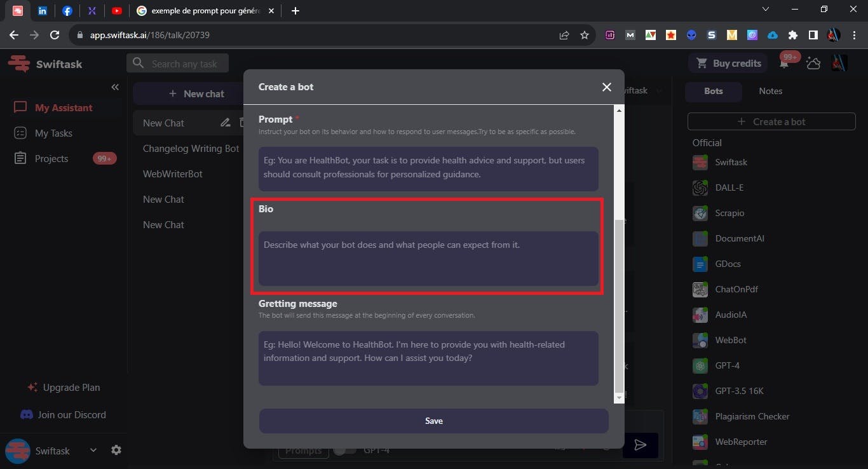Reload the current page
Viewport: 868px width, 469px height.
click(x=55, y=36)
